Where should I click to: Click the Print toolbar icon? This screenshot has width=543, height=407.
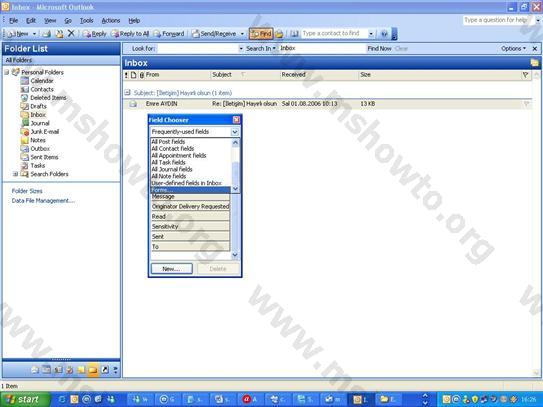tap(46, 34)
